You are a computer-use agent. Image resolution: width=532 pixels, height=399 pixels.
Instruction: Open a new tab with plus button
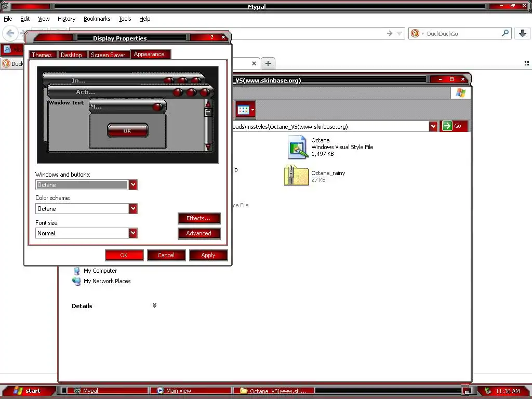pos(268,63)
